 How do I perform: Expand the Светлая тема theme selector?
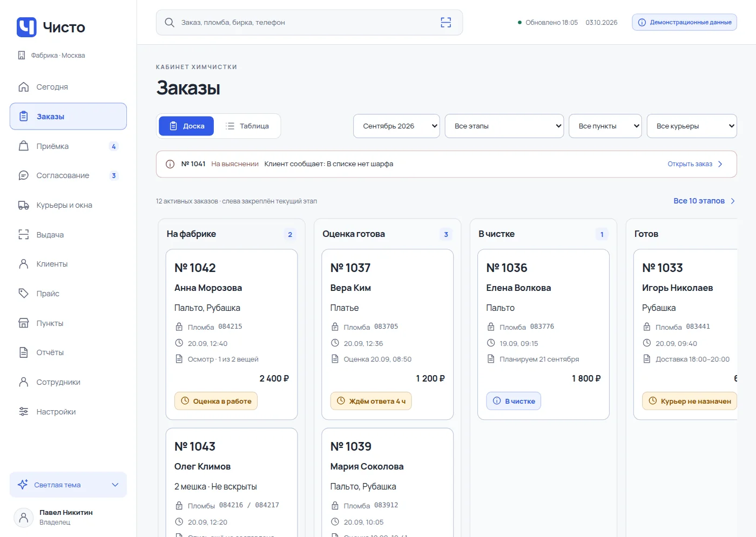point(68,485)
